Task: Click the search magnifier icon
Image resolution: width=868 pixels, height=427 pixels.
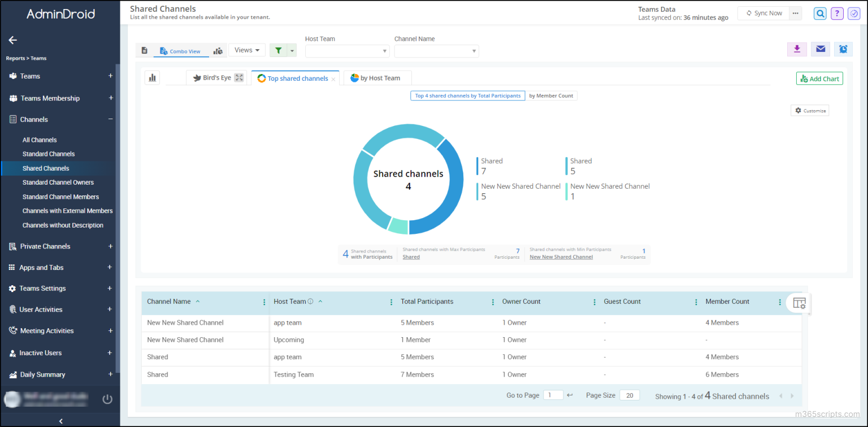Action: pyautogui.click(x=820, y=13)
